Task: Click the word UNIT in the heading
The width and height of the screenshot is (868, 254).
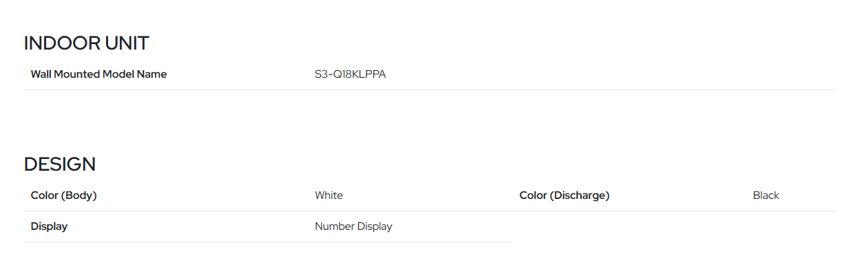Action: pyautogui.click(x=127, y=43)
